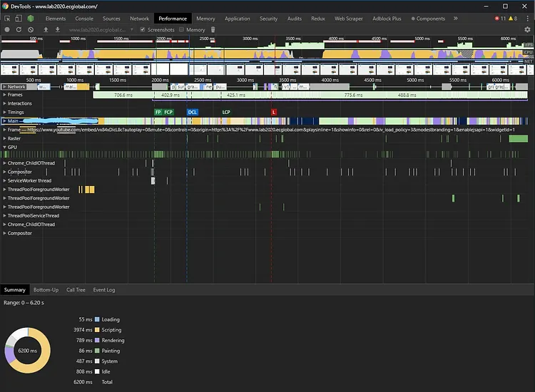Click the red error count indicator
Image resolution: width=535 pixels, height=392 pixels.
(x=500, y=19)
